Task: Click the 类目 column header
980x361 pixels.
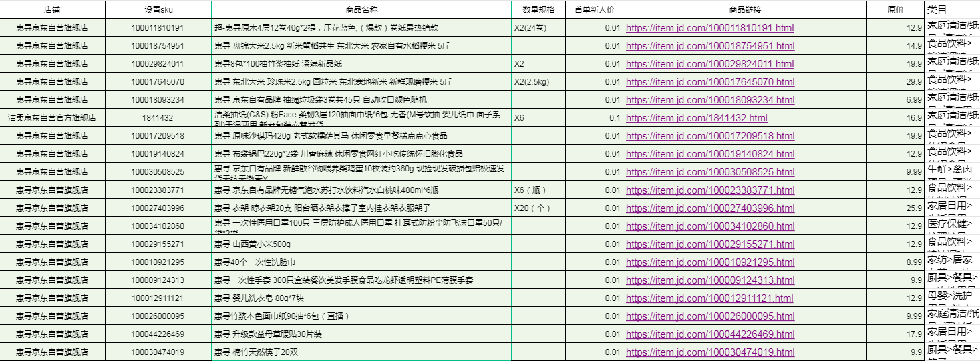Action: coord(937,10)
